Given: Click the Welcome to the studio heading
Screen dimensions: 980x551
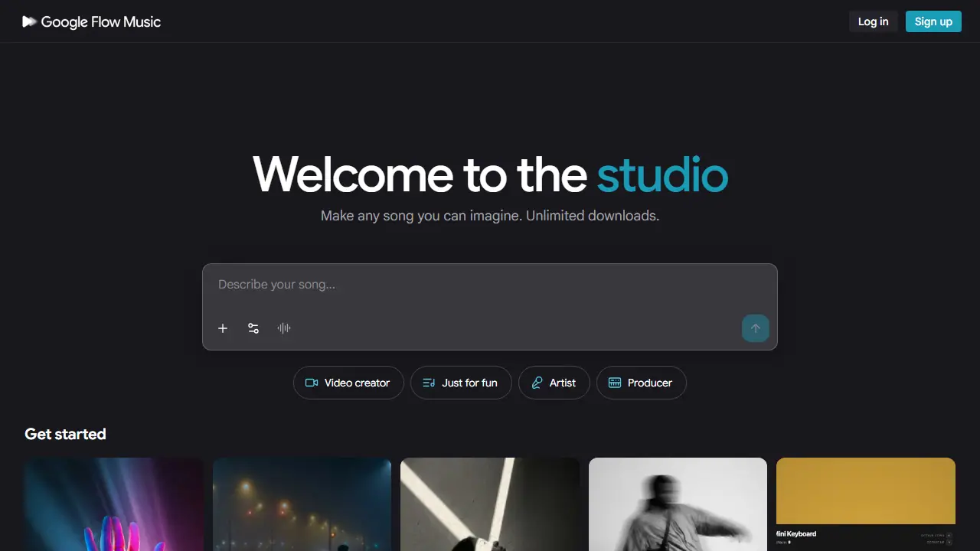Looking at the screenshot, I should point(490,174).
